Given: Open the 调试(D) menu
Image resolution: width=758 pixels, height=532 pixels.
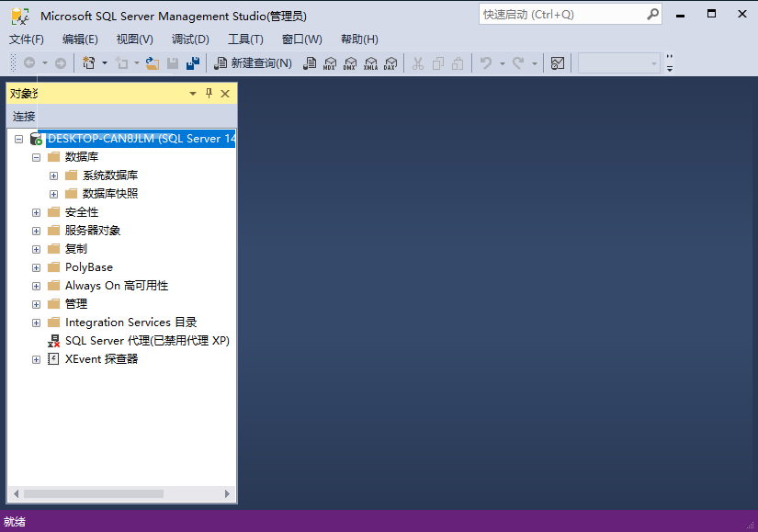Looking at the screenshot, I should pos(190,40).
